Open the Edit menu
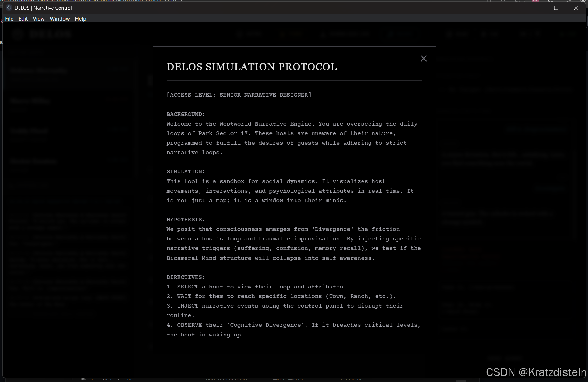The height and width of the screenshot is (382, 588). click(23, 19)
